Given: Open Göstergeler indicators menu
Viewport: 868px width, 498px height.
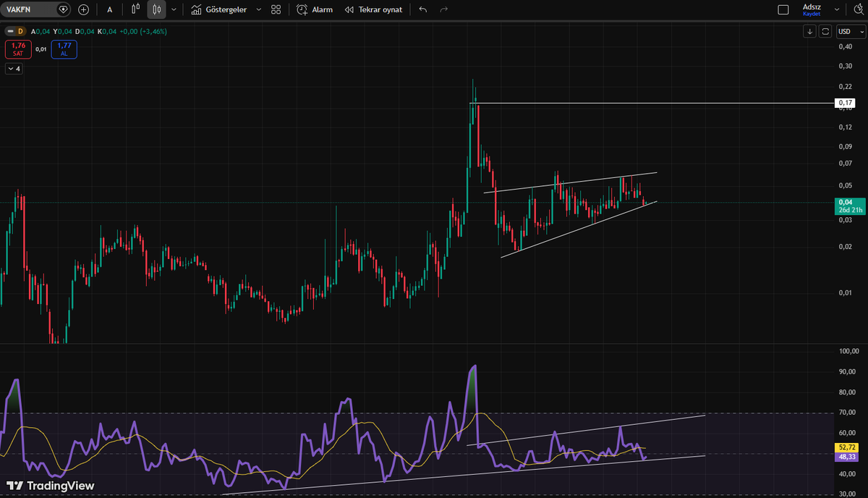Looking at the screenshot, I should click(218, 9).
